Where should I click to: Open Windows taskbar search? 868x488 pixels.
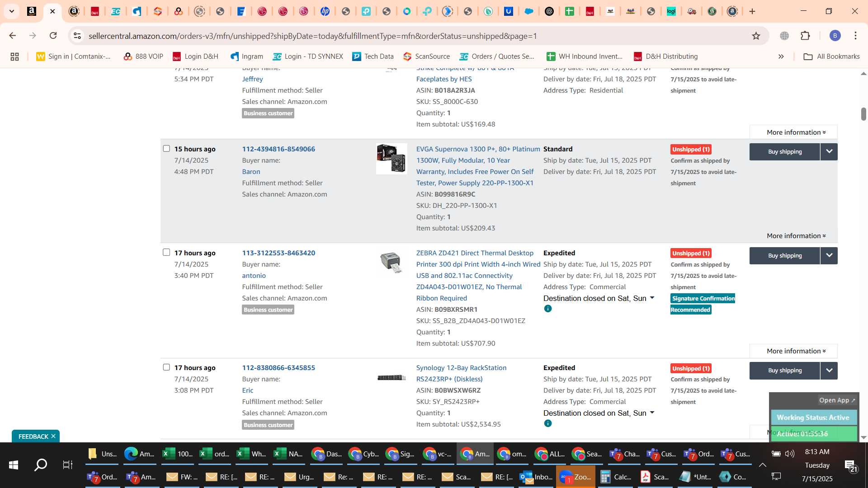click(x=41, y=465)
